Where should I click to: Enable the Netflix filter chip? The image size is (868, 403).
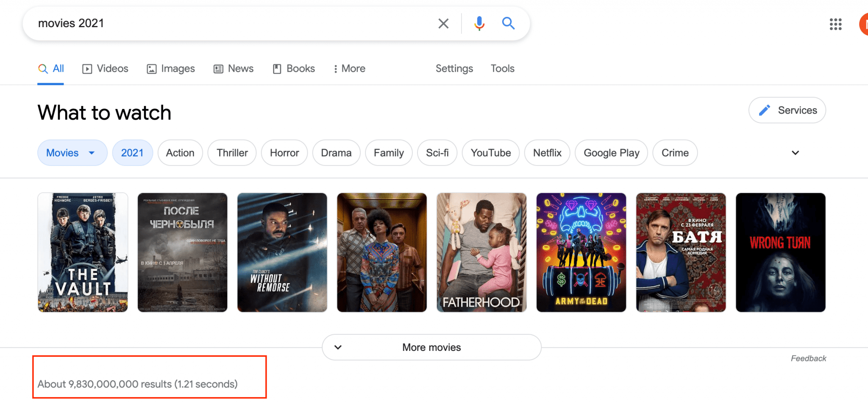click(x=547, y=153)
